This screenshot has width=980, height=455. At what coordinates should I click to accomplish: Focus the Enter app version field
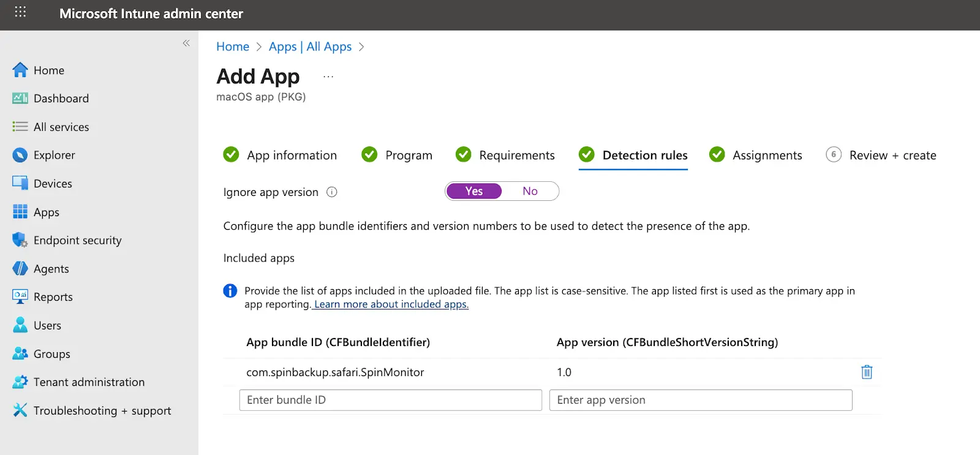click(700, 400)
